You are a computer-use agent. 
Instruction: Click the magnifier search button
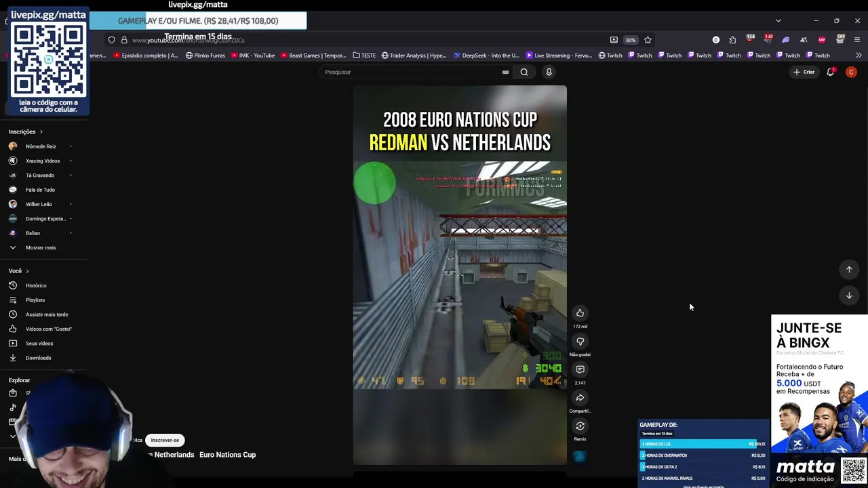(524, 72)
